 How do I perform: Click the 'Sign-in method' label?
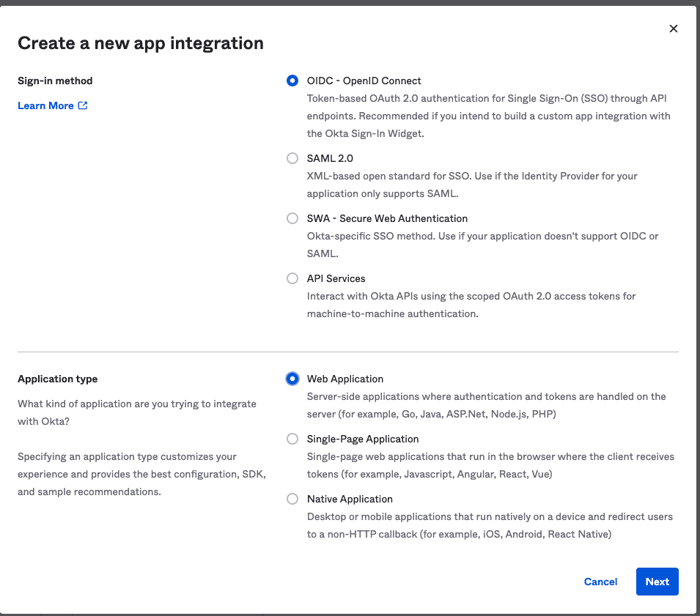[56, 81]
